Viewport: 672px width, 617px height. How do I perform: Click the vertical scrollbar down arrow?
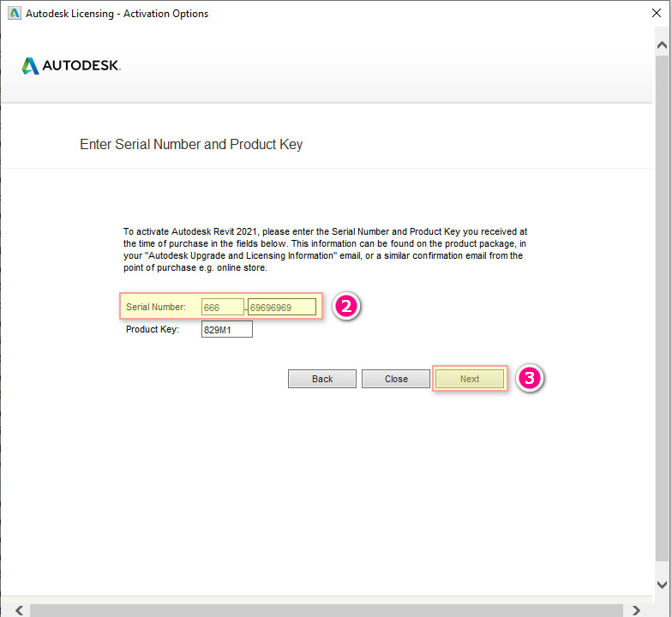[662, 584]
